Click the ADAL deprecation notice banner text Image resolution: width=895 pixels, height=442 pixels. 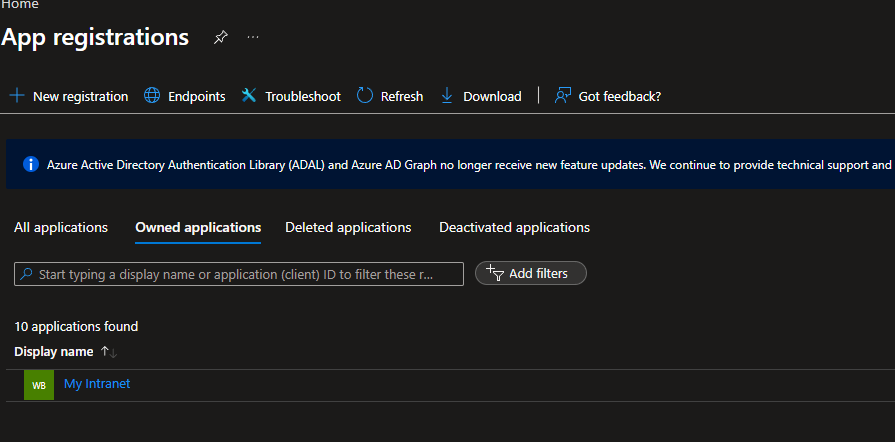pos(469,165)
